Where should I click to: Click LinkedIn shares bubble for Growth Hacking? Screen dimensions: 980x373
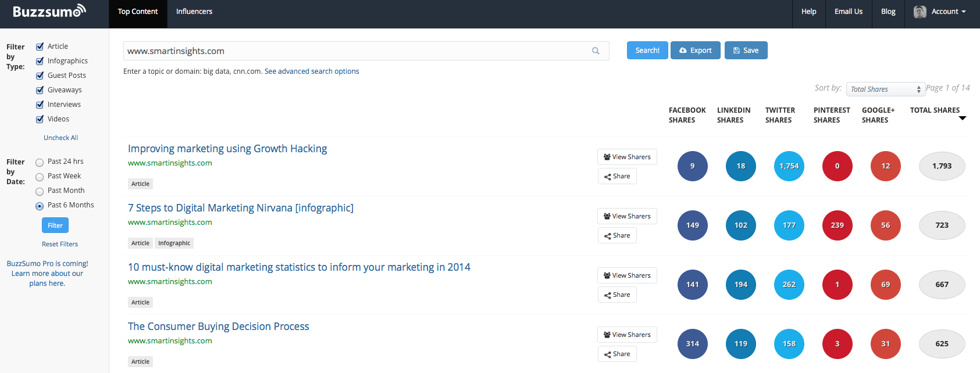741,166
